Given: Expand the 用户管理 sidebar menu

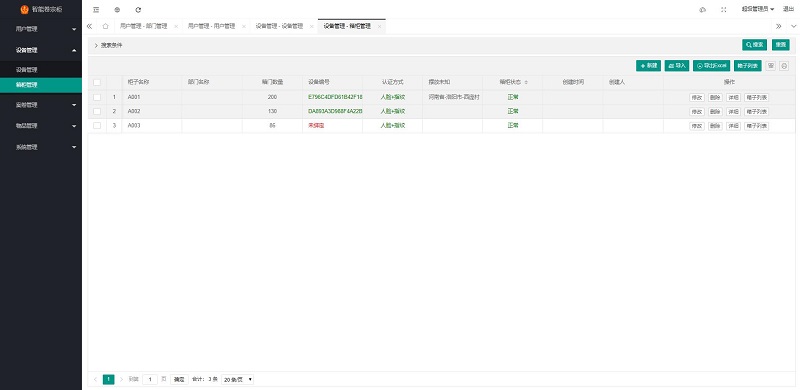Looking at the screenshot, I should pos(41,30).
